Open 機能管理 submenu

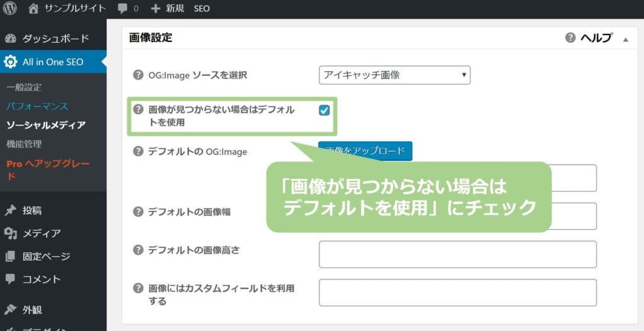24,144
